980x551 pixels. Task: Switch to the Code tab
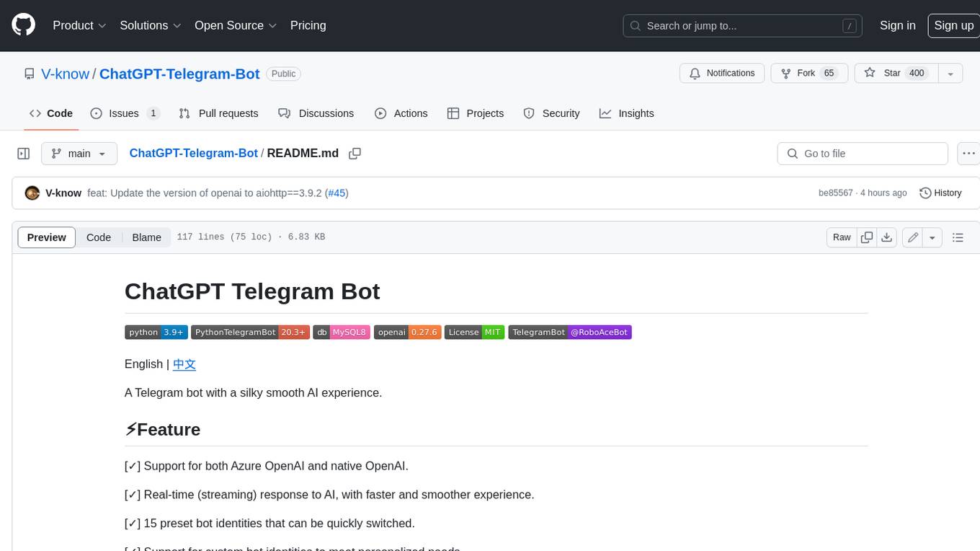[51, 113]
